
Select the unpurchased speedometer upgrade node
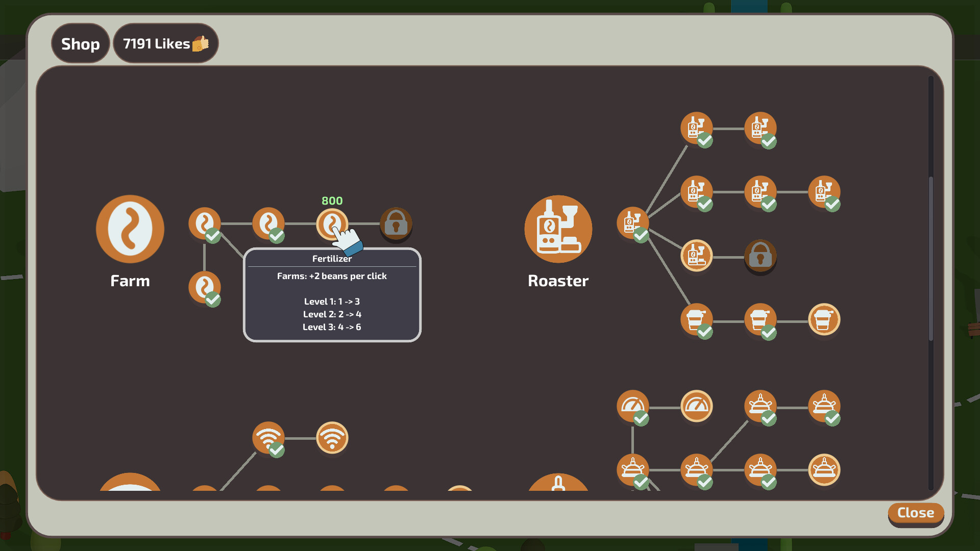pyautogui.click(x=696, y=407)
